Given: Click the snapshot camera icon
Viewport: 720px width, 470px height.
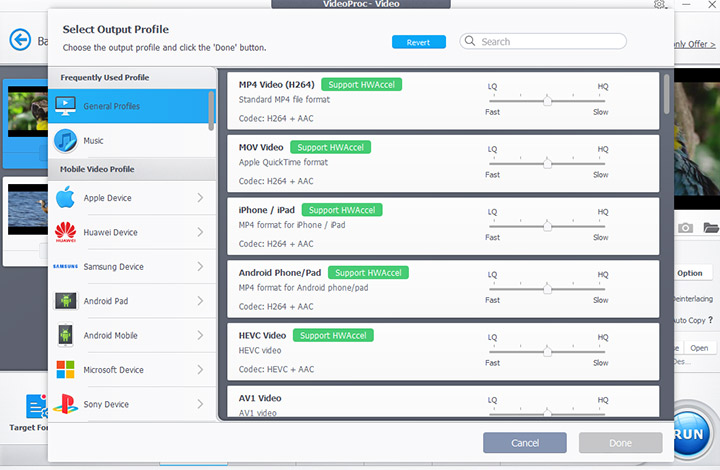Looking at the screenshot, I should [x=685, y=228].
